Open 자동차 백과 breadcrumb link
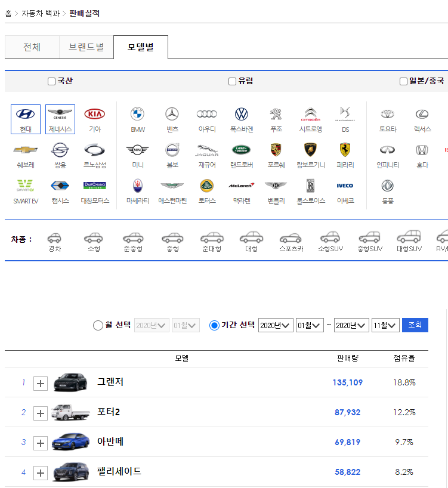448x488 pixels. pyautogui.click(x=41, y=13)
